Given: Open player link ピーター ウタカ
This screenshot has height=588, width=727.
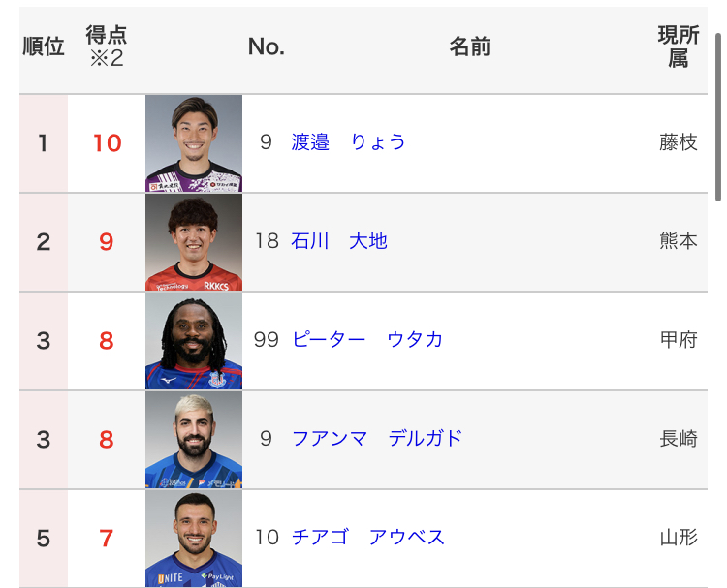Looking at the screenshot, I should tap(367, 340).
